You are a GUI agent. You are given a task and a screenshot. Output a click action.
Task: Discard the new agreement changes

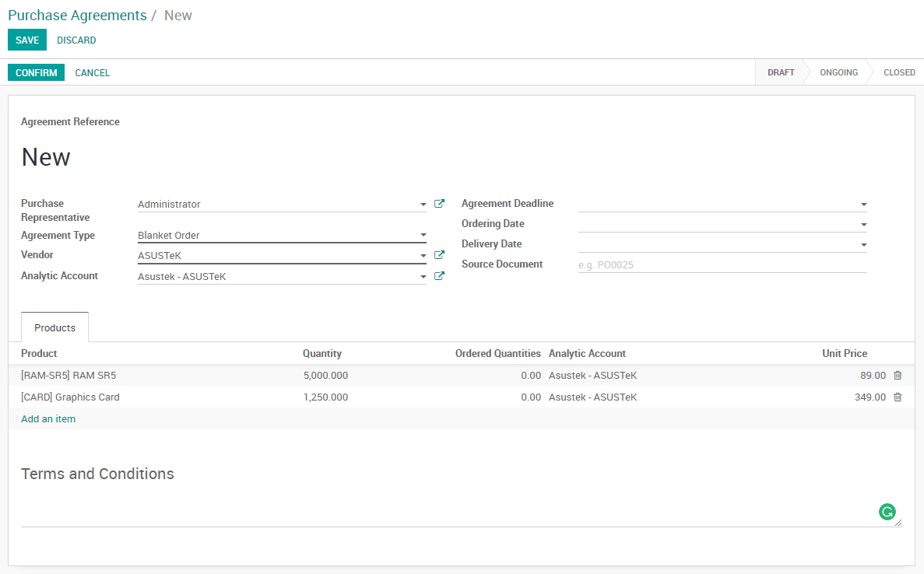pos(76,40)
